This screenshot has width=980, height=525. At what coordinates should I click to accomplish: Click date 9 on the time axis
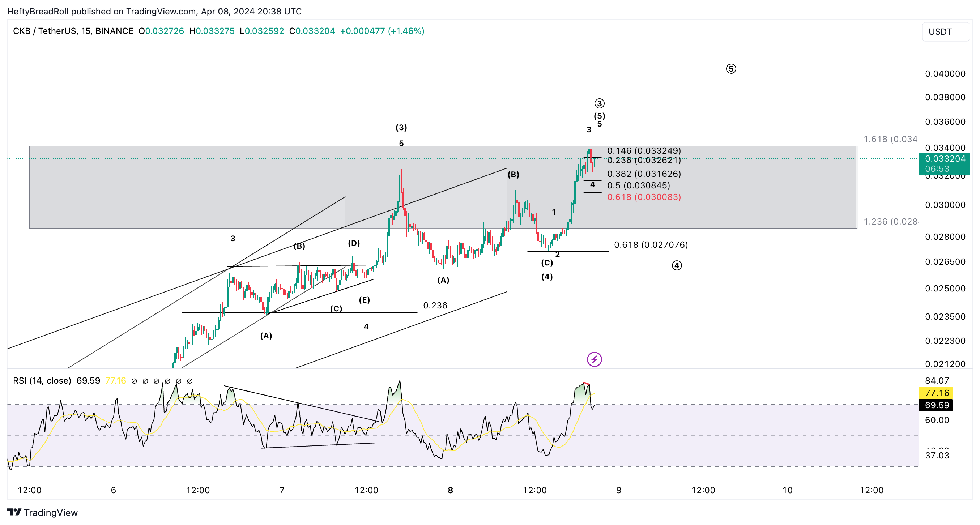pyautogui.click(x=619, y=490)
